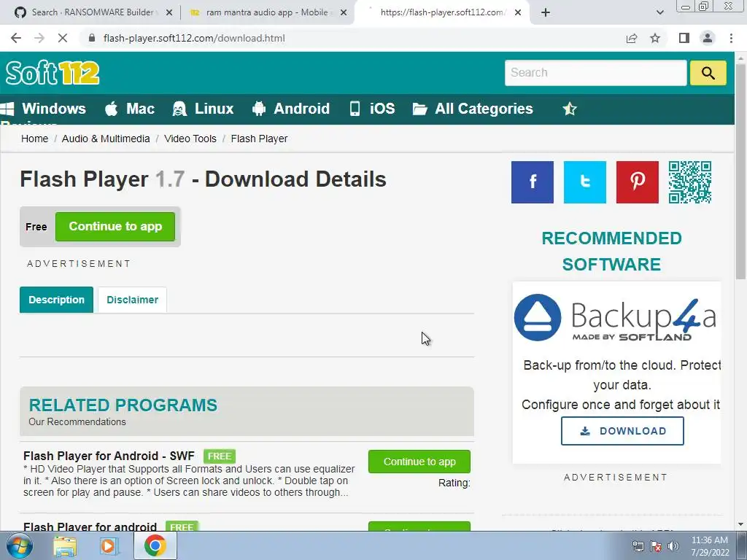Image resolution: width=747 pixels, height=560 pixels.
Task: Open File Explorer from taskbar
Action: [65, 546]
